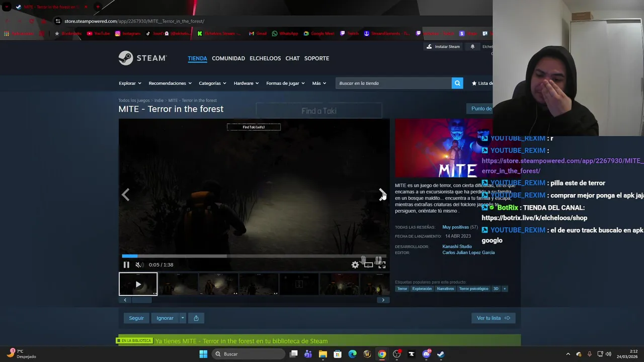Open Microsoft Store from the taskbar
This screenshot has width=644, height=362.
click(338, 354)
